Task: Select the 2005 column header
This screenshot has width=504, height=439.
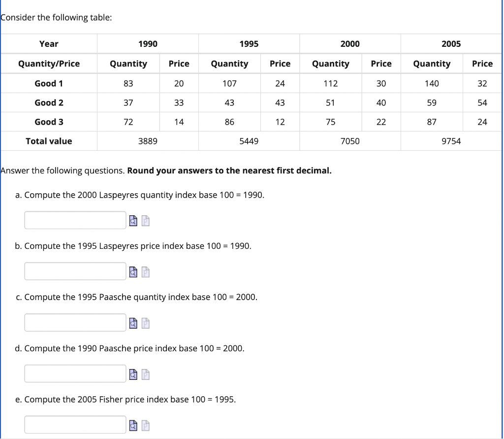Action: click(451, 44)
